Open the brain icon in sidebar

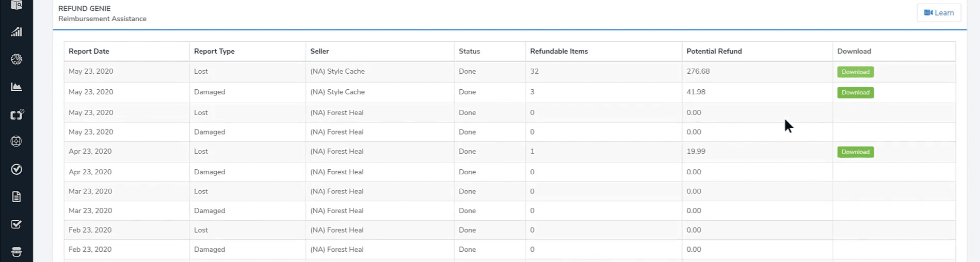point(17,59)
